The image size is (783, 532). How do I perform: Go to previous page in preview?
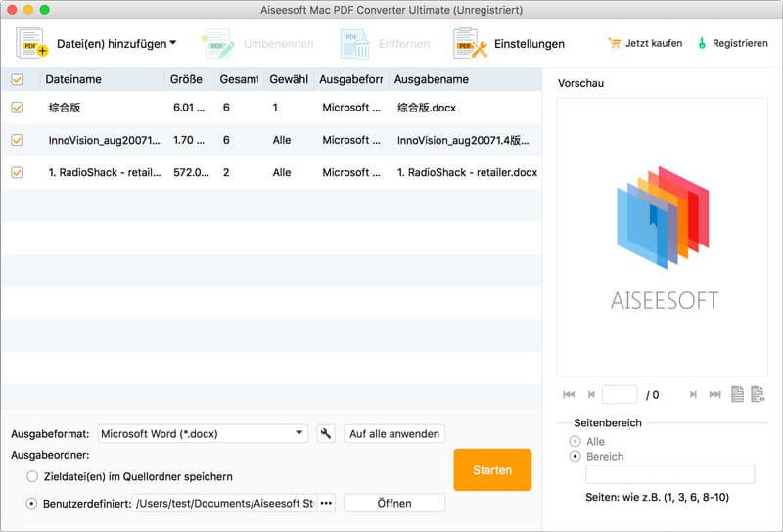click(591, 394)
